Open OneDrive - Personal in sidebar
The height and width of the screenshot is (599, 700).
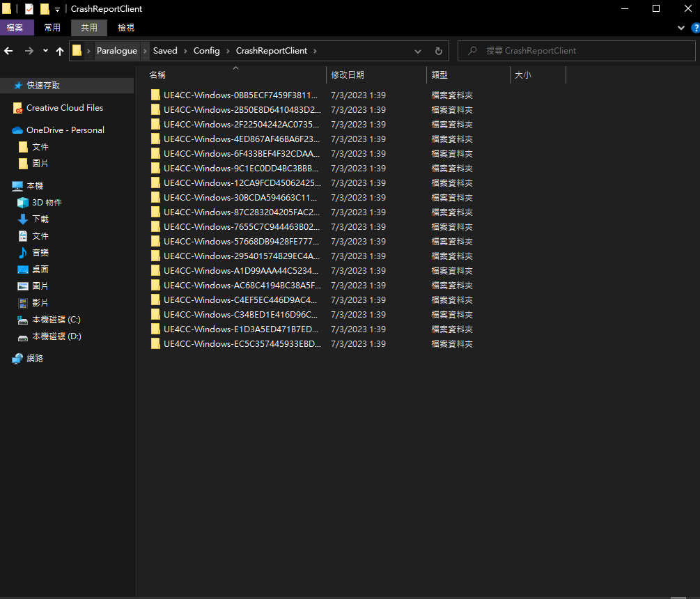(65, 130)
